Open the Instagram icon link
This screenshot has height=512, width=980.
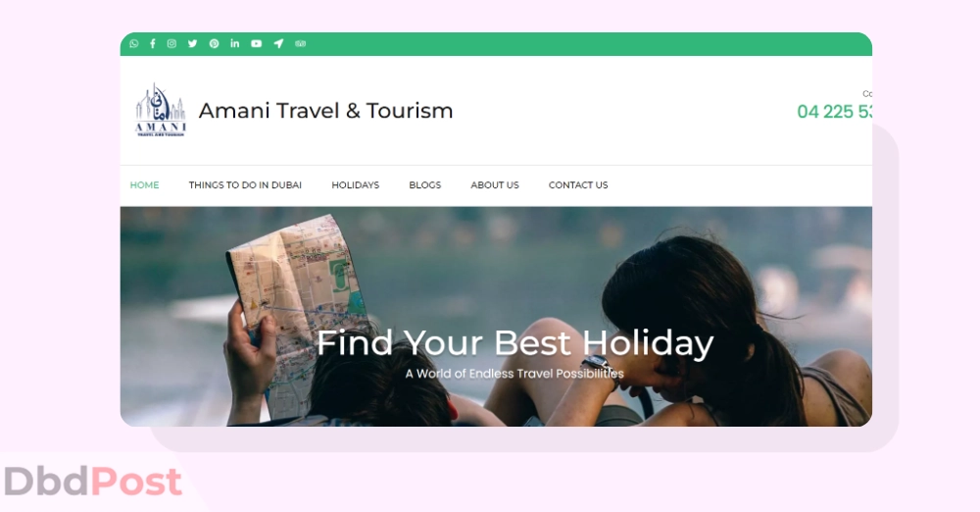coord(171,44)
